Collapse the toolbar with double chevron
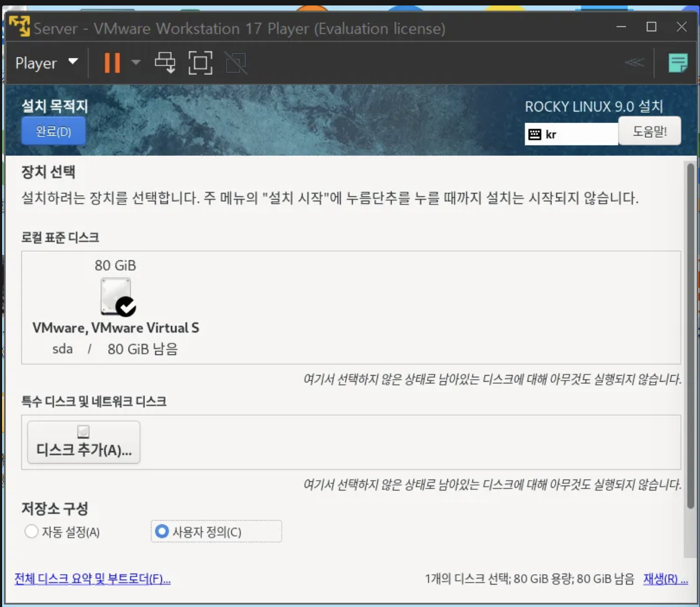This screenshot has height=607, width=700. coord(634,62)
